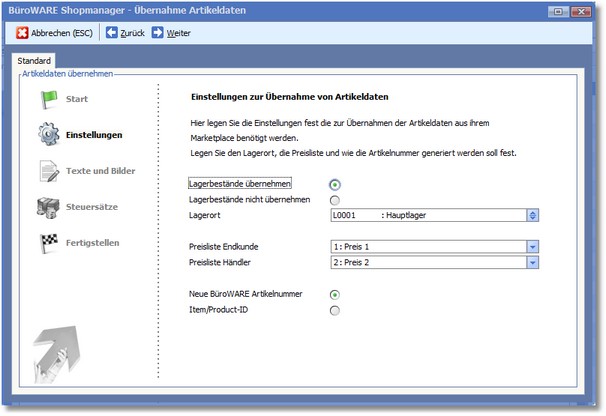The width and height of the screenshot is (606, 416).
Task: Click the checkered flag Fertigstellen icon
Action: coord(49,242)
